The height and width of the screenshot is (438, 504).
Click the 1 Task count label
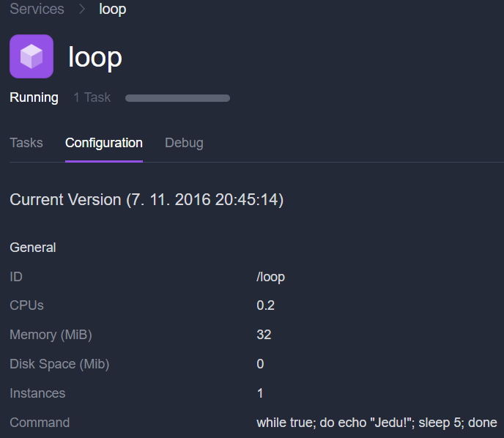click(x=92, y=97)
